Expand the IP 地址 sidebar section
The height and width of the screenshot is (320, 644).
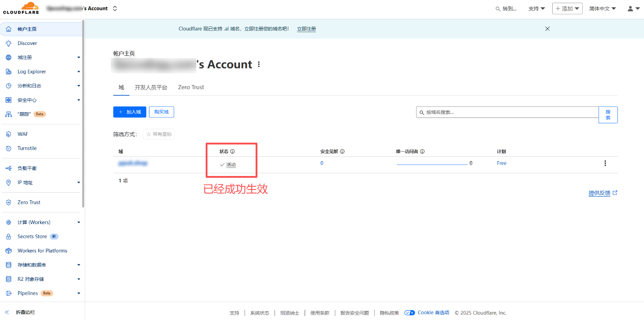click(79, 182)
